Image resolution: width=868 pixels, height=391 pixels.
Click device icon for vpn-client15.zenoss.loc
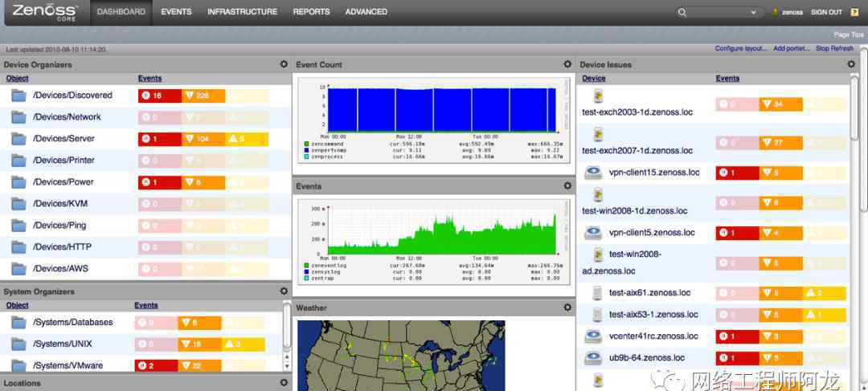click(x=593, y=173)
